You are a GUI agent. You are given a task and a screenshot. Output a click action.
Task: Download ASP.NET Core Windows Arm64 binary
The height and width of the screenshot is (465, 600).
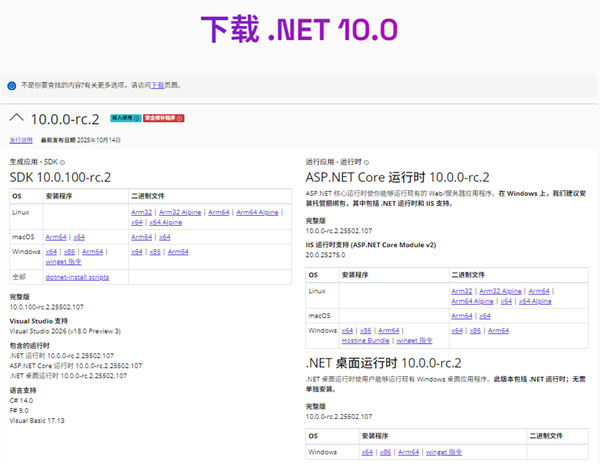click(x=498, y=330)
